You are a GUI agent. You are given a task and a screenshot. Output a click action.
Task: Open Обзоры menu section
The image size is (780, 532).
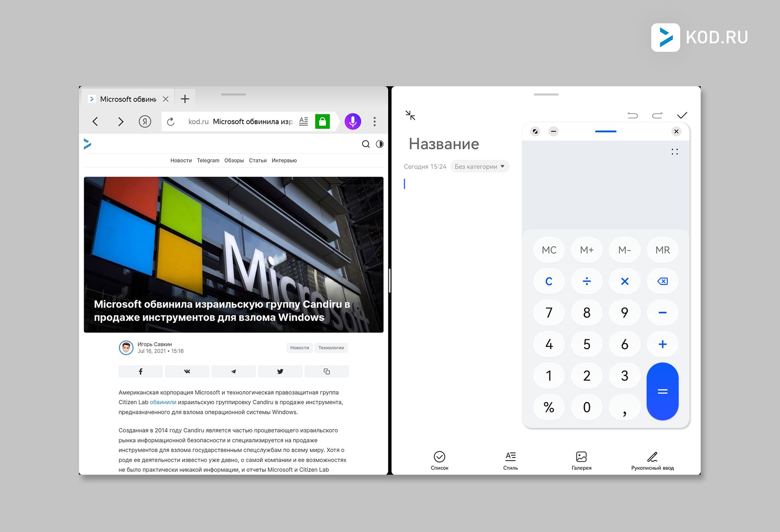[x=234, y=161]
